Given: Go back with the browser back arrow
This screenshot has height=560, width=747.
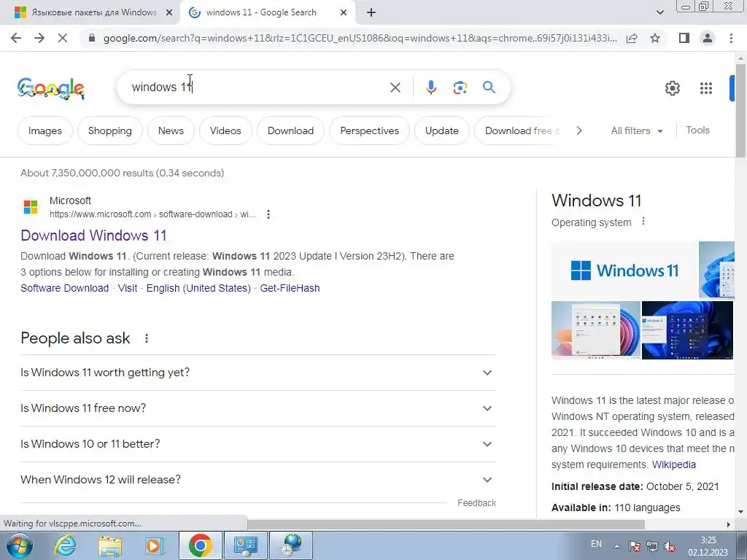Looking at the screenshot, I should (16, 38).
